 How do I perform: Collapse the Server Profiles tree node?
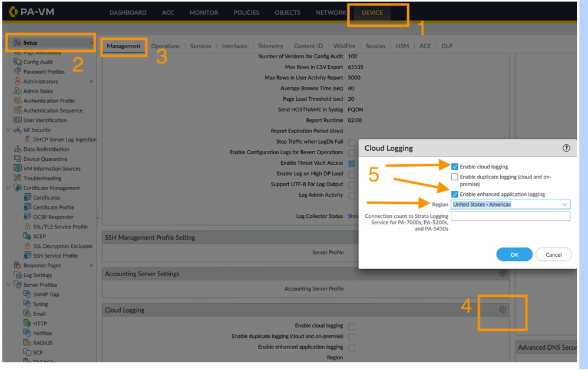pyautogui.click(x=8, y=284)
